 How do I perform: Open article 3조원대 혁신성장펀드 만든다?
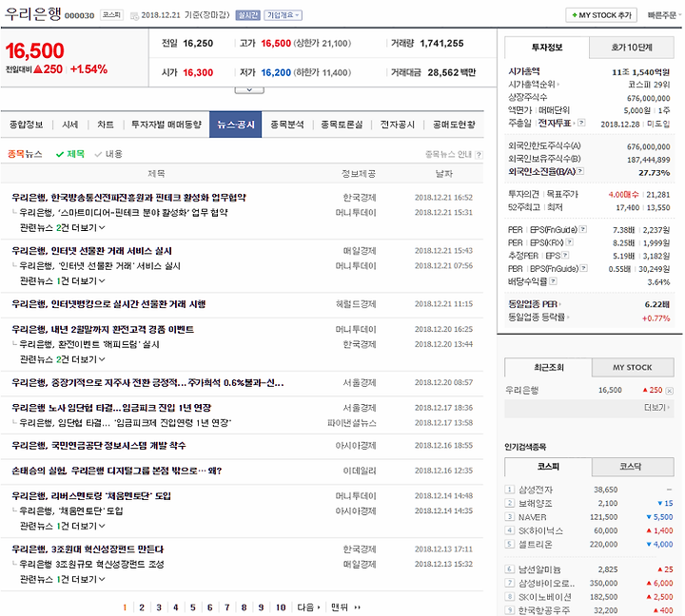coord(88,549)
